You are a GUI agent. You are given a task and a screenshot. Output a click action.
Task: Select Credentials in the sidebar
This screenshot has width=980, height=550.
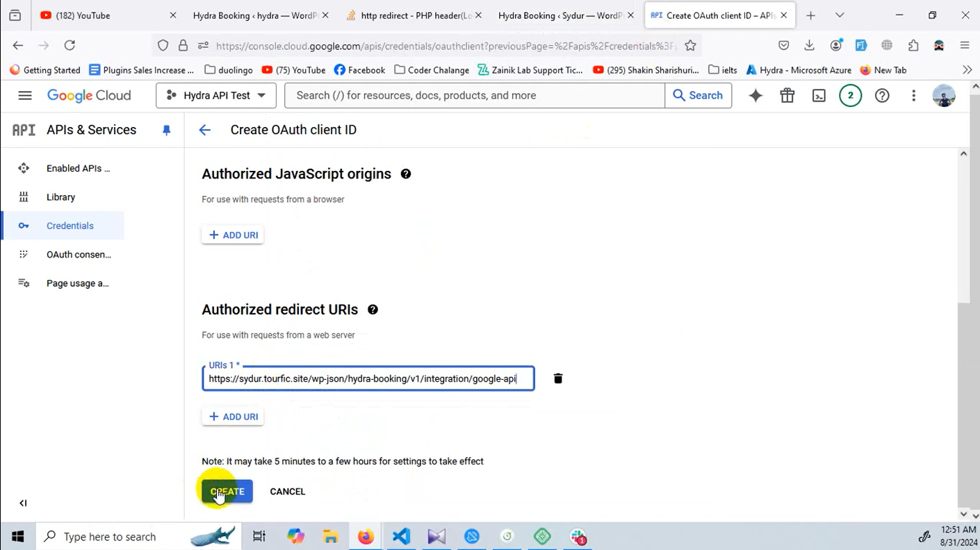click(x=64, y=226)
